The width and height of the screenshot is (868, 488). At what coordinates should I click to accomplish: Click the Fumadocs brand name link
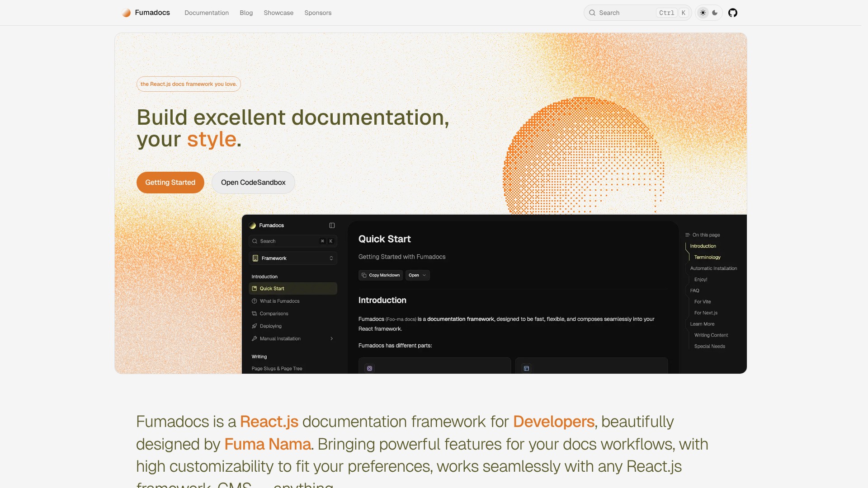click(152, 13)
